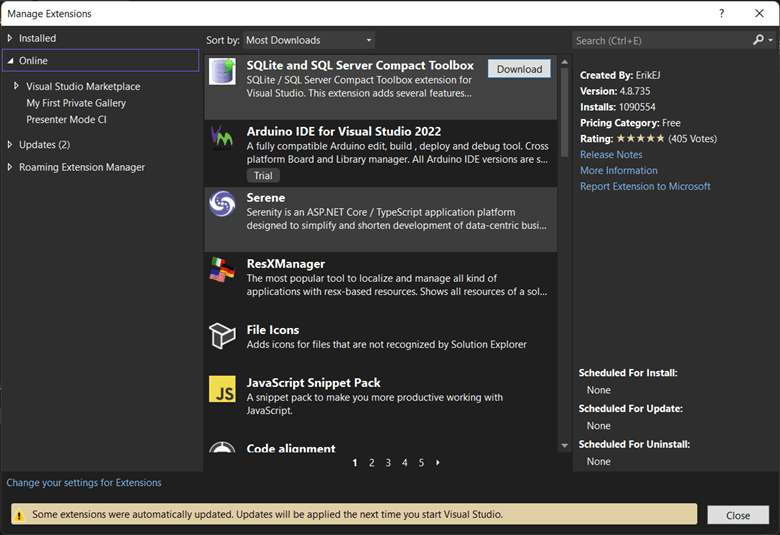
Task: Click the File Icons box icon
Action: click(x=222, y=336)
